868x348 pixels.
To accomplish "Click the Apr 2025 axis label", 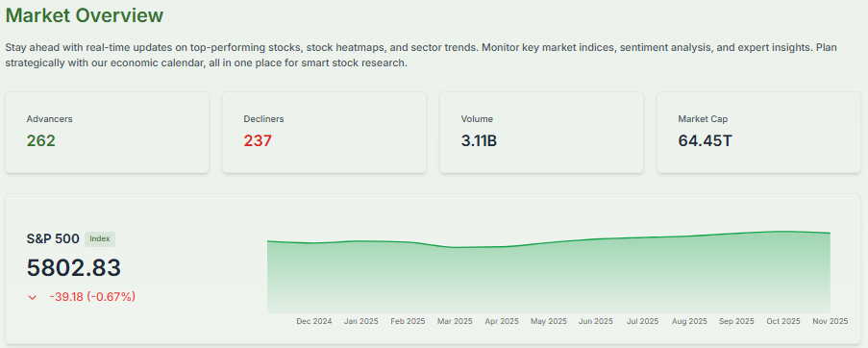I will [502, 321].
